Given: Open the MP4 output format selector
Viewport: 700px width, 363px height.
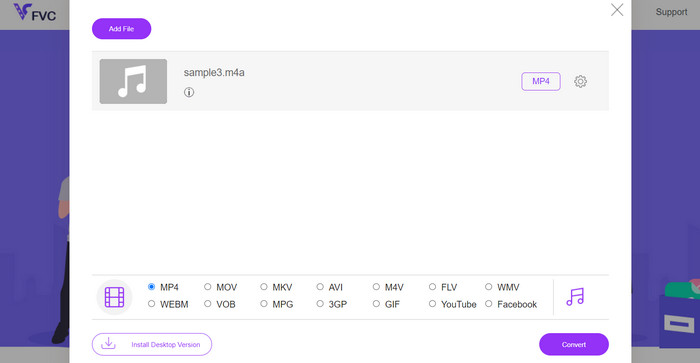Looking at the screenshot, I should coord(541,81).
